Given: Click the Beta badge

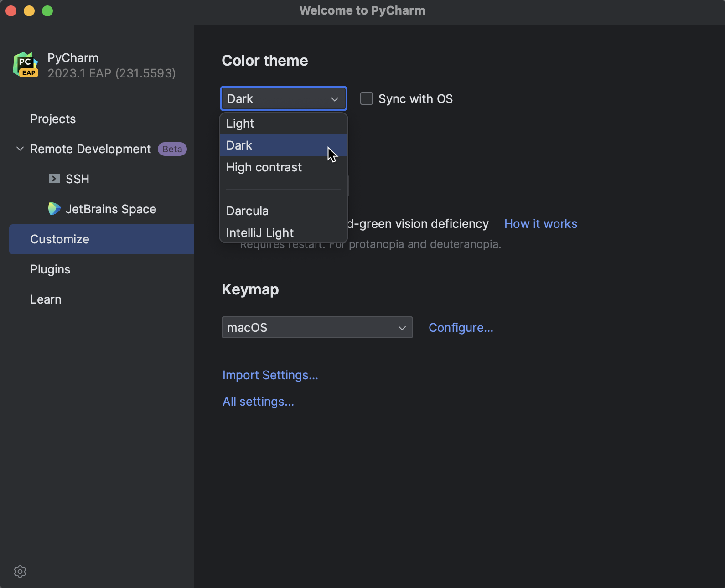Looking at the screenshot, I should pyautogui.click(x=172, y=149).
